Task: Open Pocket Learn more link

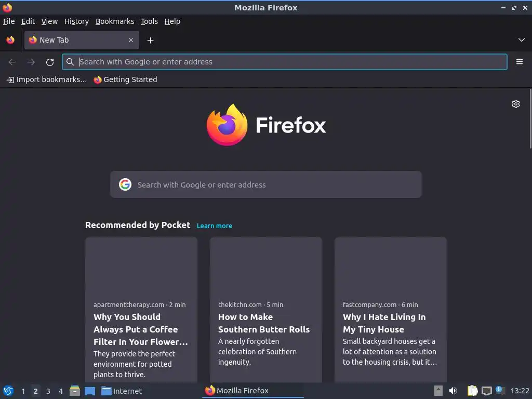Action: pos(215,226)
